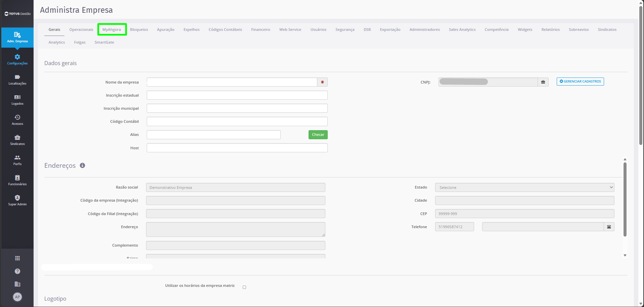This screenshot has width=644, height=307.
Task: Switch to the Apuração tab
Action: pos(166,30)
